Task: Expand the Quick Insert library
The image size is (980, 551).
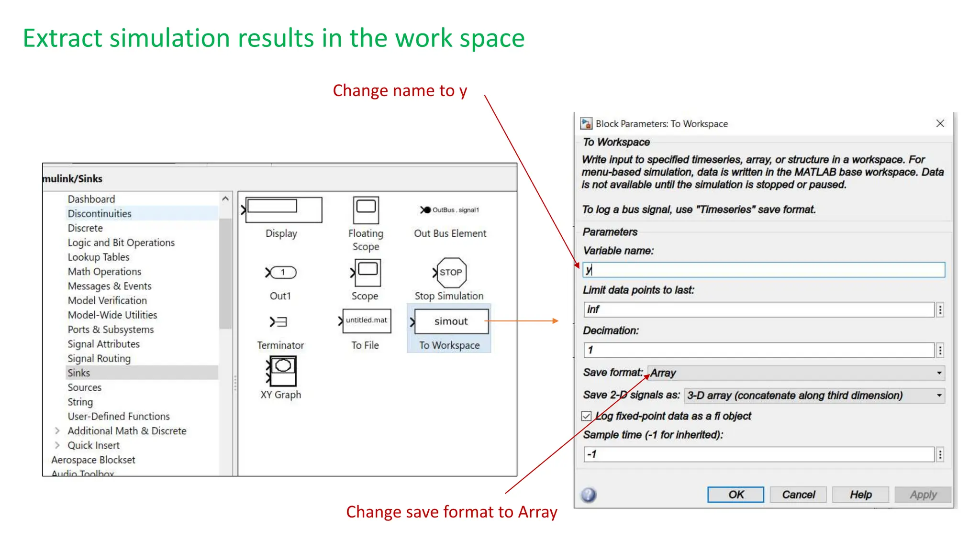Action: (57, 445)
